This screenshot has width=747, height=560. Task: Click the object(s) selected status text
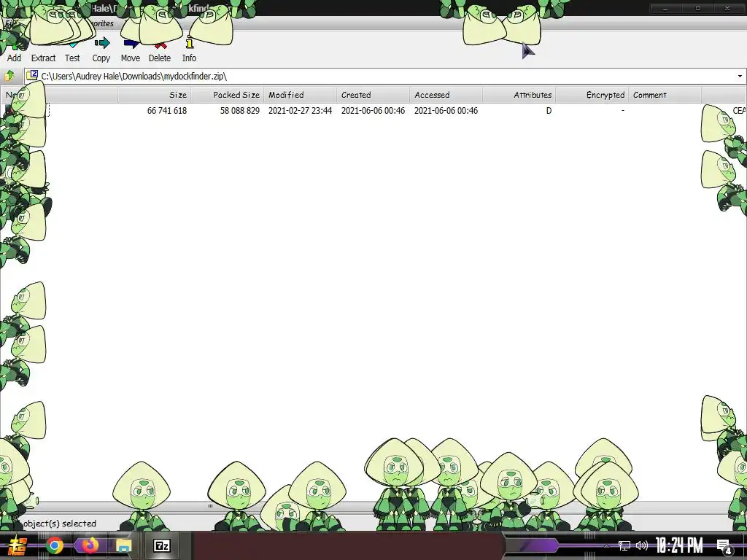60,524
